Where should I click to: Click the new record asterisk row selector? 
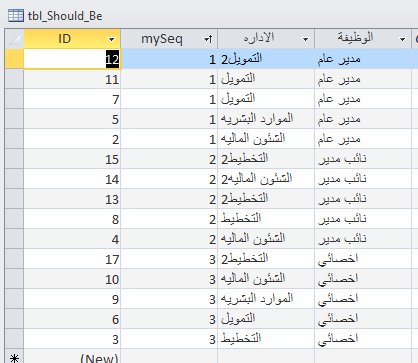point(14,357)
